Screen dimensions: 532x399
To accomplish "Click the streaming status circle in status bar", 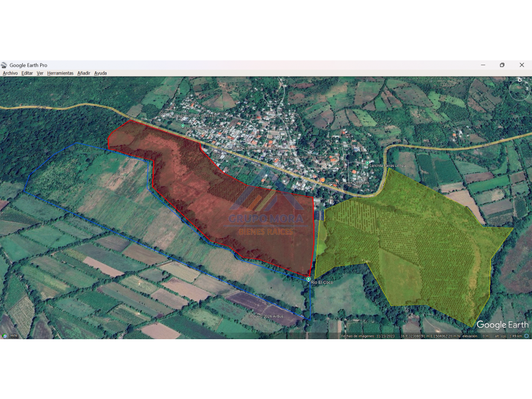I will pos(526,336).
